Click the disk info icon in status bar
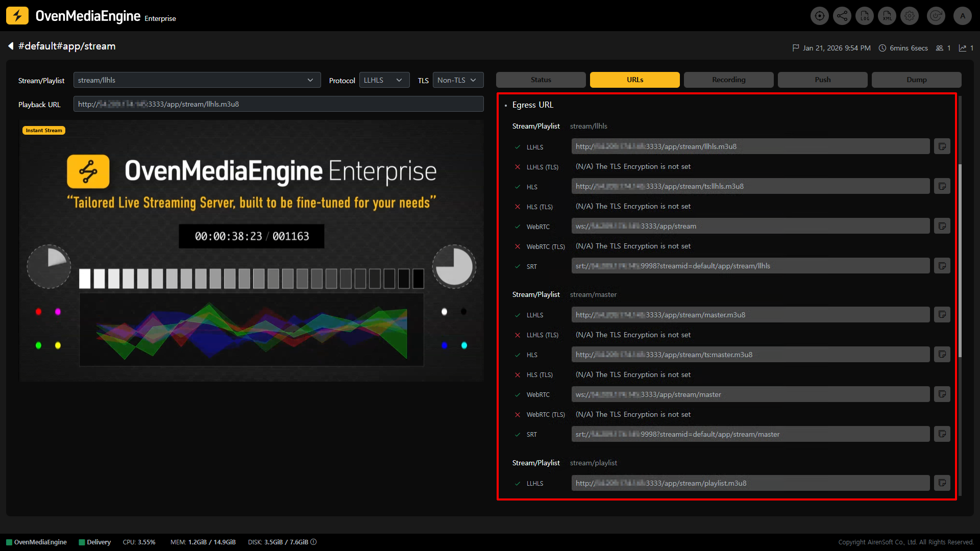Viewport: 980px width, 551px height. (x=313, y=542)
